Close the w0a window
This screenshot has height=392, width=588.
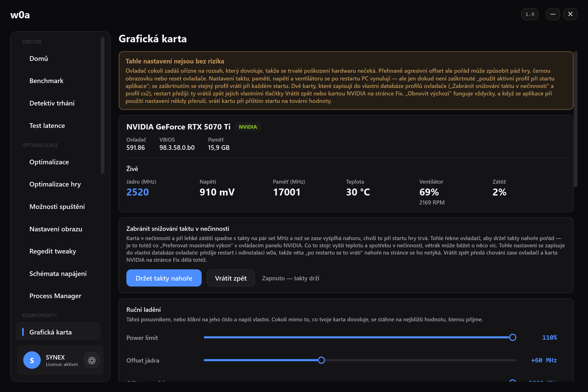click(570, 14)
